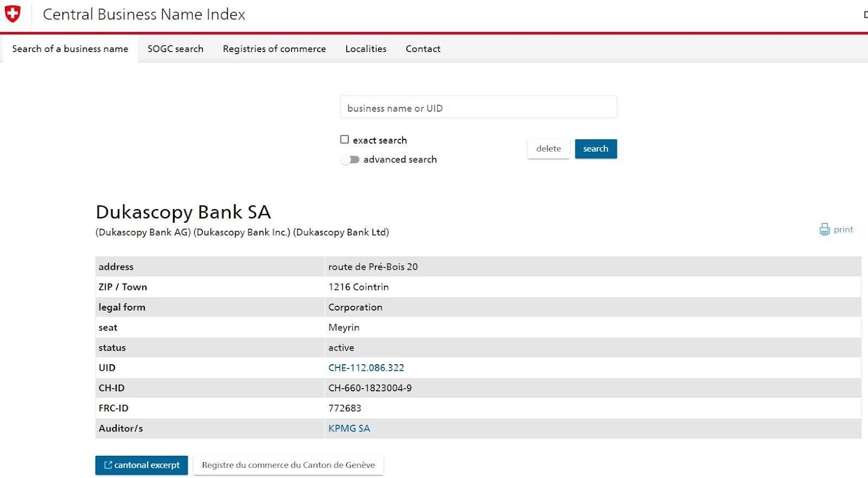Select the seat value Meyrin
The width and height of the screenshot is (868, 478).
click(344, 327)
